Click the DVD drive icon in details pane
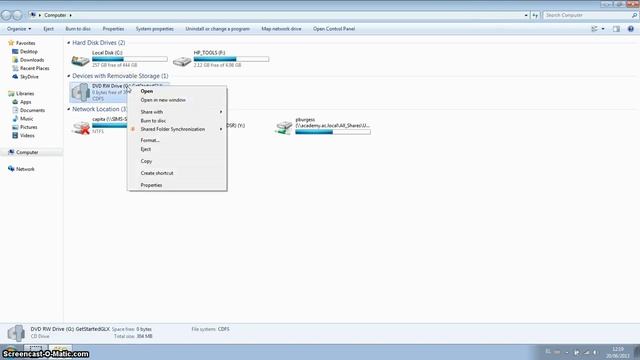The height and width of the screenshot is (360, 640). point(16,333)
